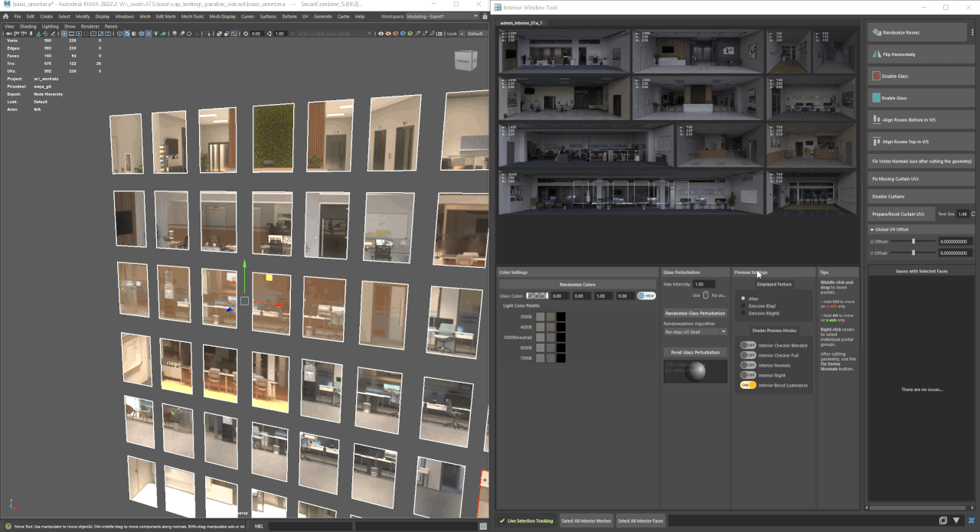Image resolution: width=980 pixels, height=532 pixels.
Task: Click the Select All Interior Meshes button
Action: coord(586,521)
